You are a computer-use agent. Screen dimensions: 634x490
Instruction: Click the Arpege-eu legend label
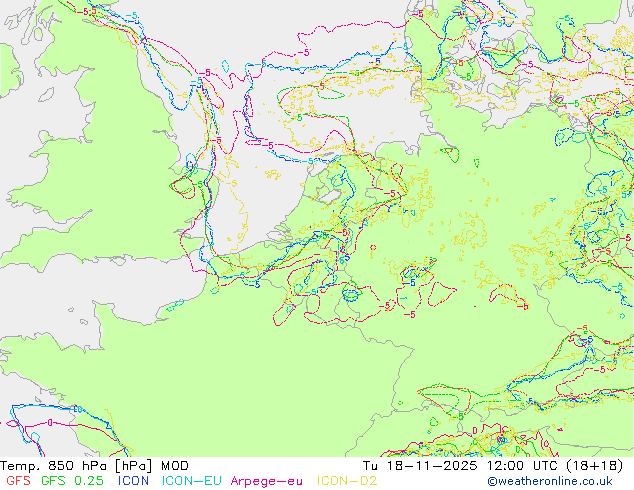pos(266,481)
